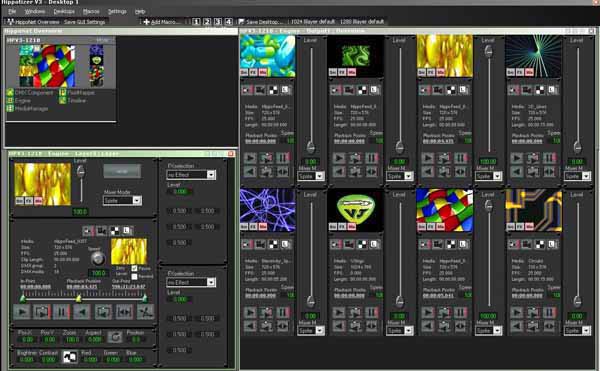Image resolution: width=600 pixels, height=371 pixels.
Task: Toggle the Pause checkbox
Action: pos(134,268)
